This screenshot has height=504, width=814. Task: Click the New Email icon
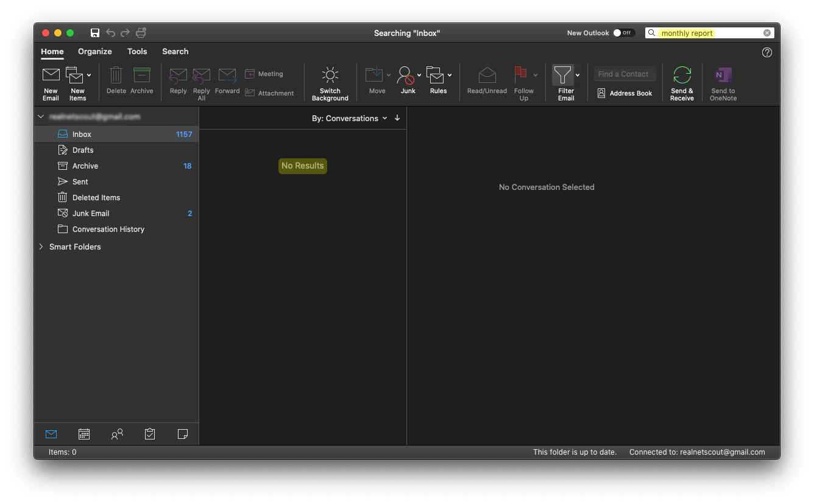pos(51,75)
